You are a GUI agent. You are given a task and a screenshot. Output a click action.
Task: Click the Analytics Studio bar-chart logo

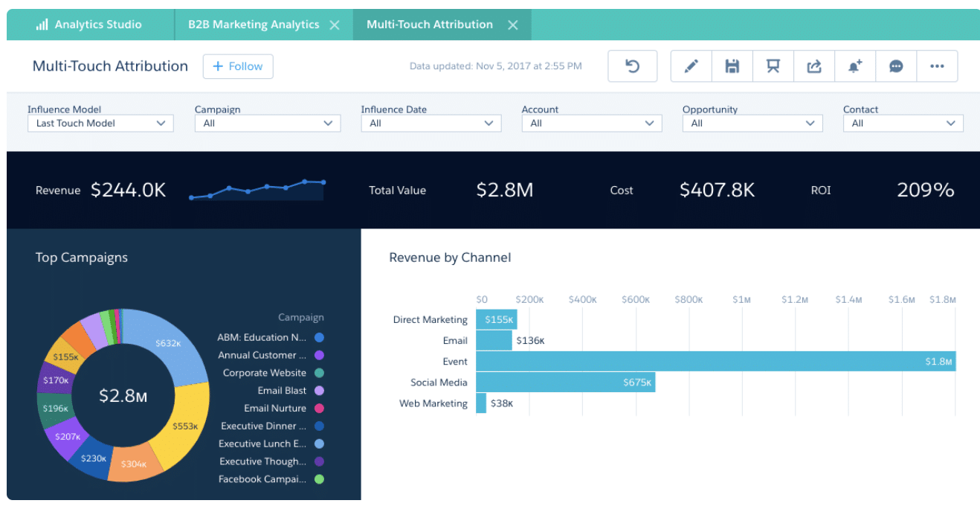(x=42, y=24)
